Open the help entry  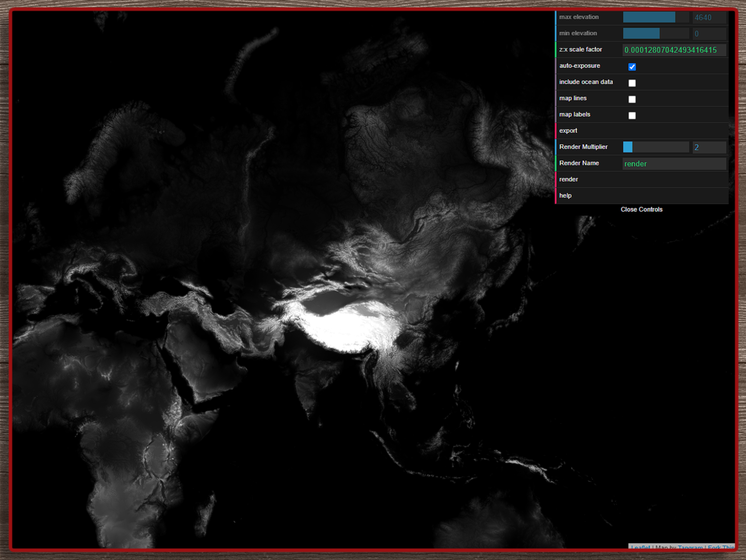click(x=565, y=196)
